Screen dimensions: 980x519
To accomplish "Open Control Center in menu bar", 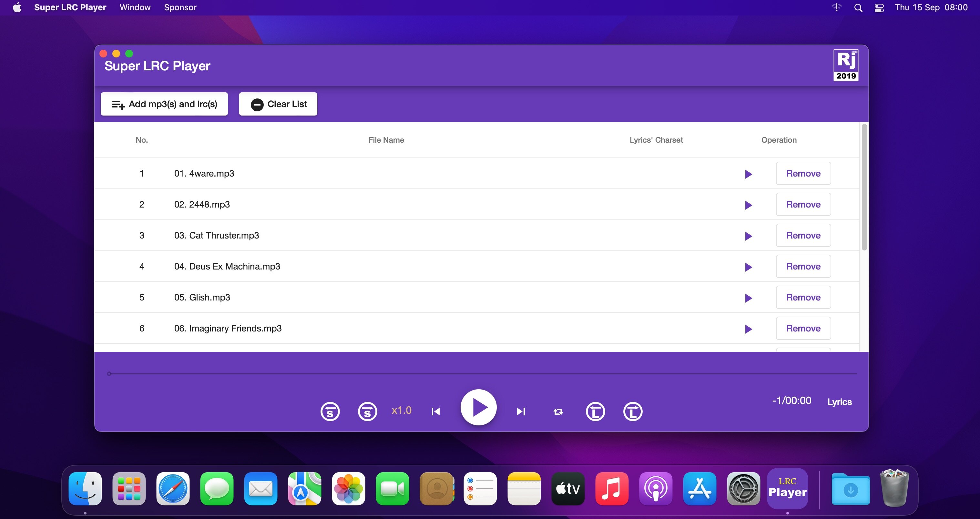I will click(879, 8).
